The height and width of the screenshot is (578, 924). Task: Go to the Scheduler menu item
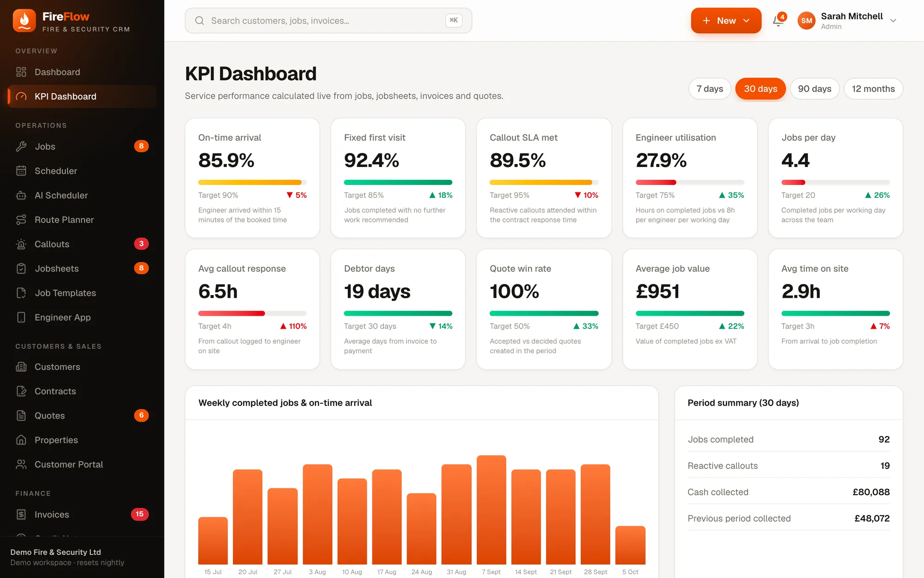pyautogui.click(x=82, y=171)
